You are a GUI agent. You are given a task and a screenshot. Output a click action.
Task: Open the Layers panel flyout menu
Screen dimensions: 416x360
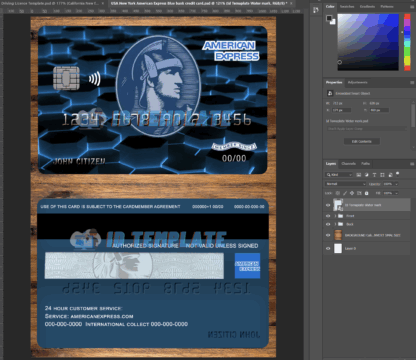(412, 164)
